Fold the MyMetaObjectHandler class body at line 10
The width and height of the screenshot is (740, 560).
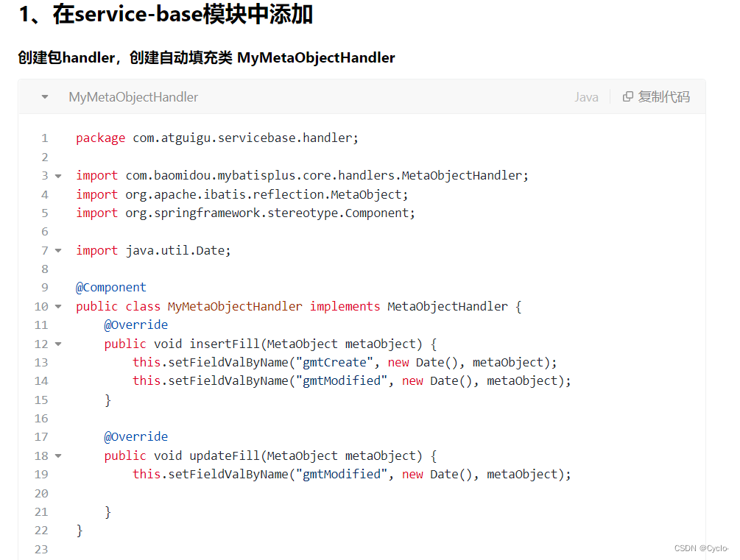click(57, 306)
